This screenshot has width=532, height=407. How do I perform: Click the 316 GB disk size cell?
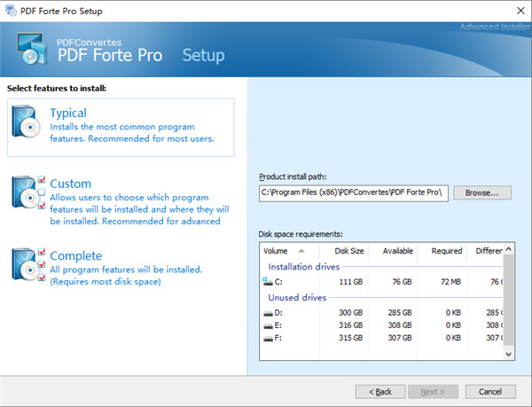pos(351,325)
